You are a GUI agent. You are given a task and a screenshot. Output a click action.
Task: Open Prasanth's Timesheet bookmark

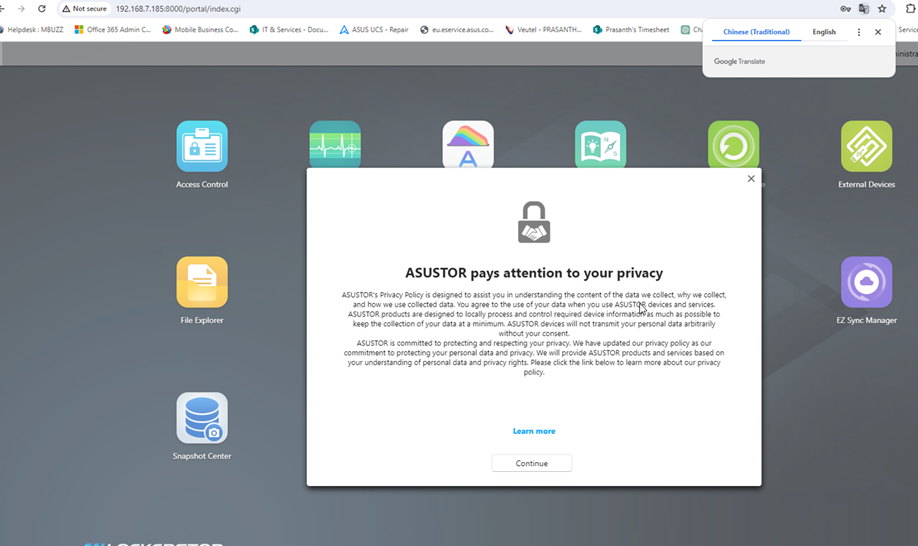click(x=631, y=29)
